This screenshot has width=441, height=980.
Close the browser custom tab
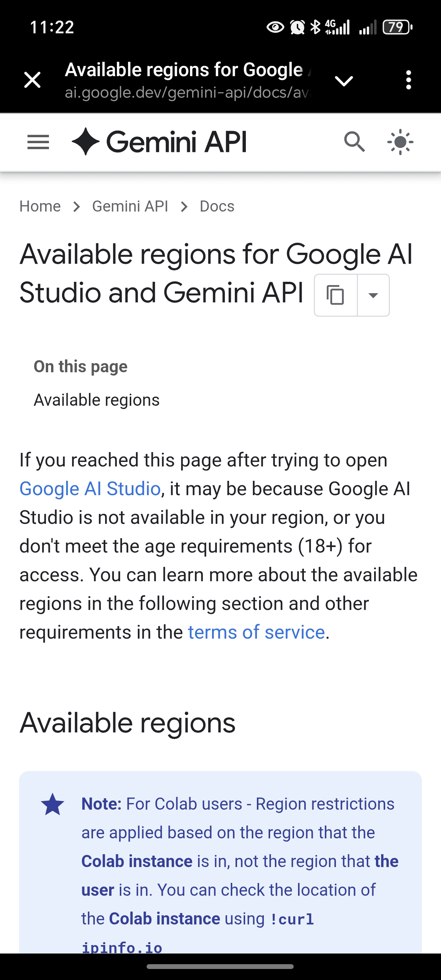point(32,80)
